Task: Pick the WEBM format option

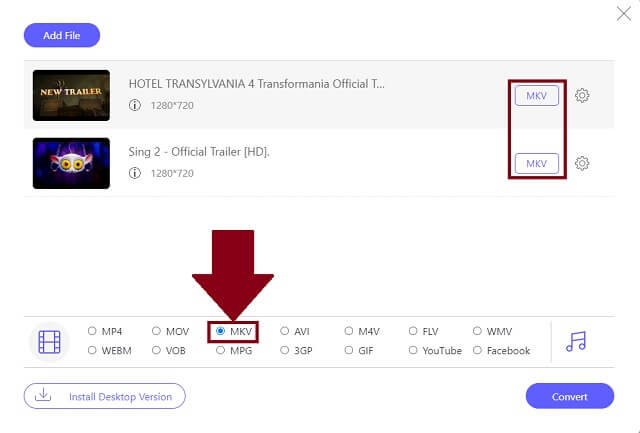Action: [x=92, y=351]
